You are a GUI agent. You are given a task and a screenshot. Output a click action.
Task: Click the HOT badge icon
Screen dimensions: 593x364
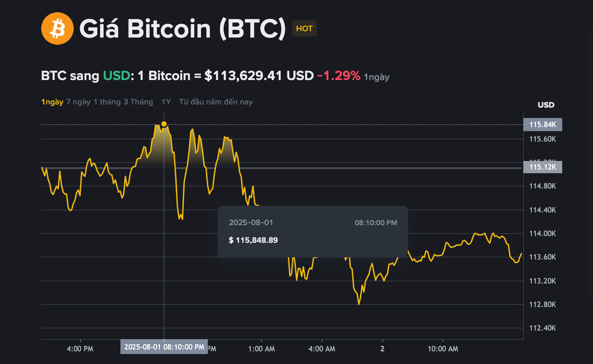click(304, 28)
